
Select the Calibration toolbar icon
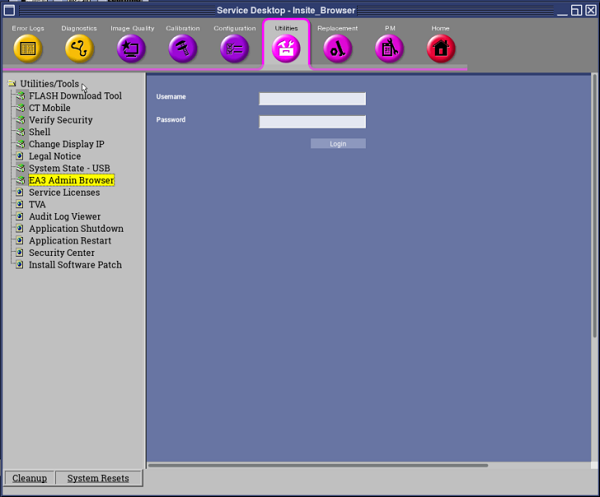pyautogui.click(x=183, y=48)
